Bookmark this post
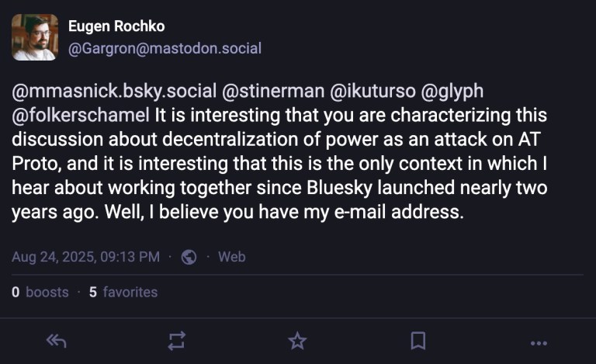Image resolution: width=596 pixels, height=364 pixels. click(x=418, y=341)
